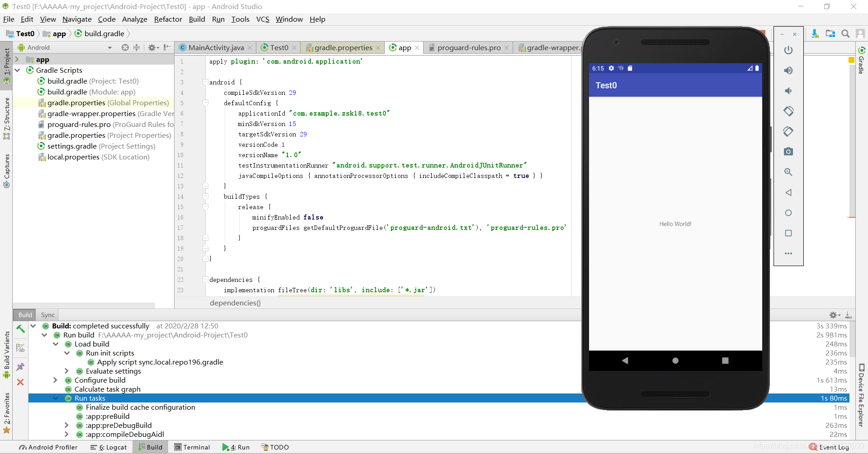Lower emulator volume down icon
The image size is (868, 454).
tap(788, 91)
